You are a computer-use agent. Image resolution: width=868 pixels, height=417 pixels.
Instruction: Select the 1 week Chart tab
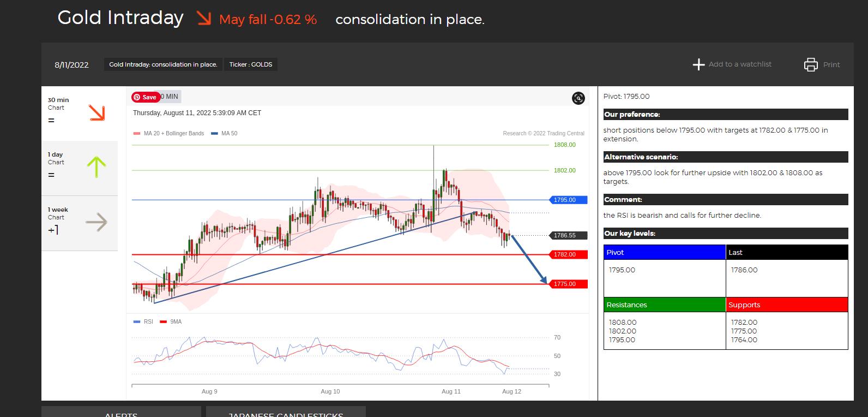click(80, 223)
